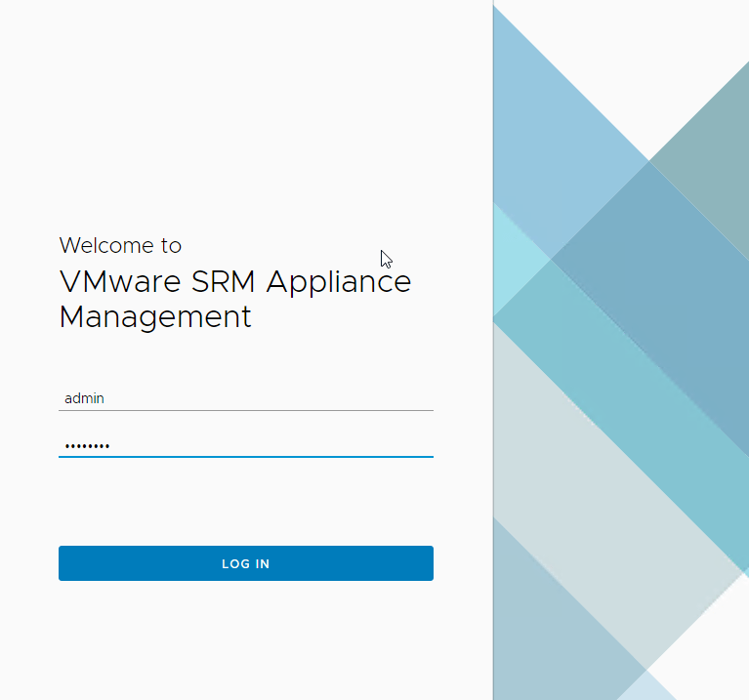Click the dark blue diamond in the artwork
The height and width of the screenshot is (700, 749).
click(649, 259)
